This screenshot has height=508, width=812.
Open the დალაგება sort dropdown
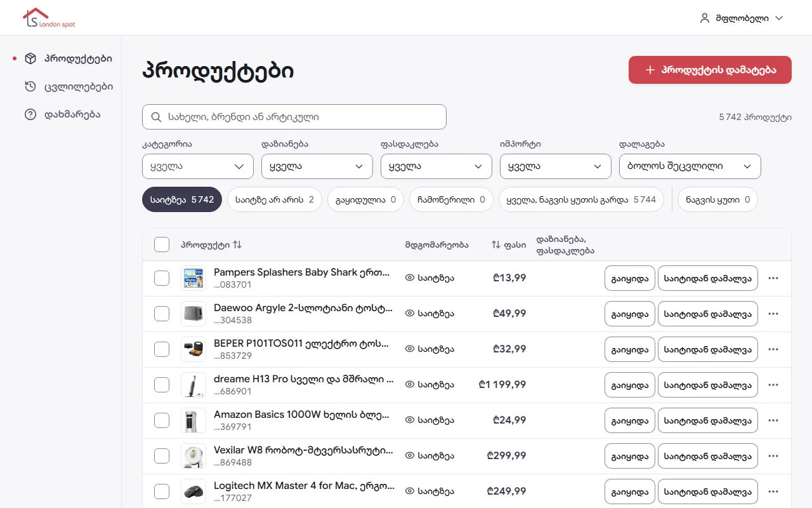690,166
